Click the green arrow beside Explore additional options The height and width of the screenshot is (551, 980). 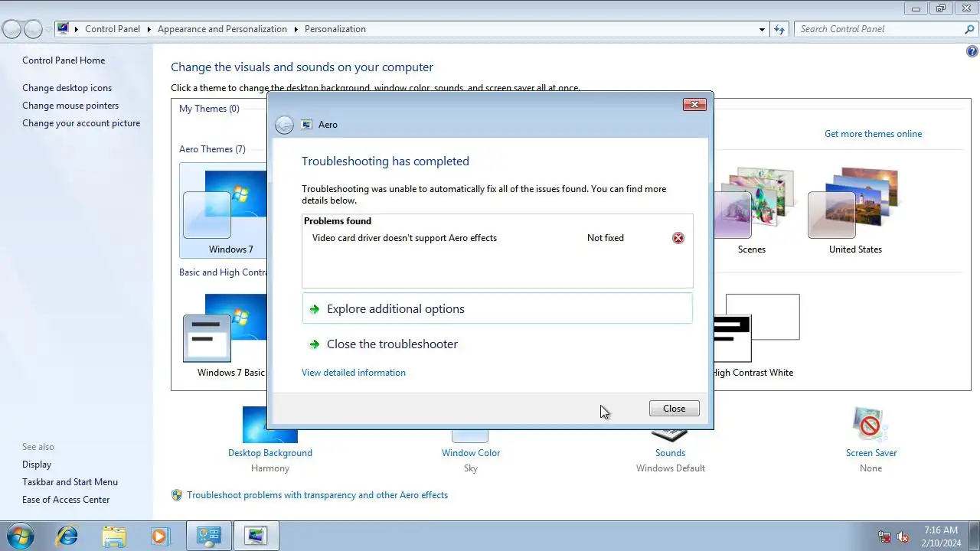pos(314,309)
